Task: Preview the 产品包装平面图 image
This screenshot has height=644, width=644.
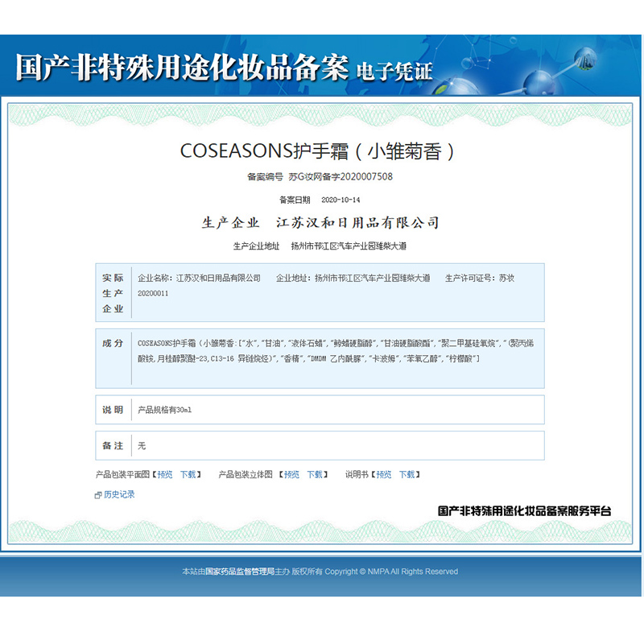Action: click(x=165, y=475)
